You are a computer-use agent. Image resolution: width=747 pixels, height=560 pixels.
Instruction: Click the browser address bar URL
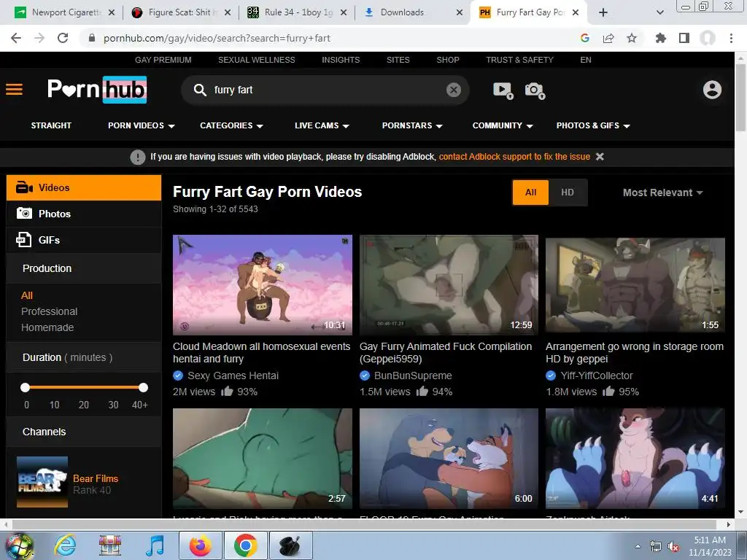click(x=217, y=38)
